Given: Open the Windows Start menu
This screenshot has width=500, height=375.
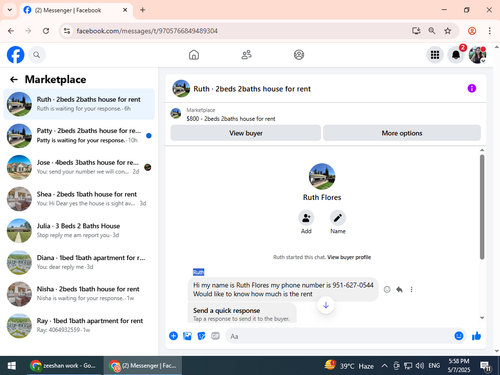Looking at the screenshot, I should tap(12, 366).
